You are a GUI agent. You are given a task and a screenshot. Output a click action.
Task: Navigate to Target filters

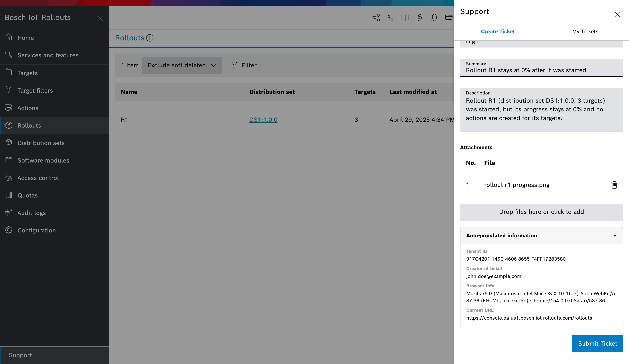click(54, 90)
